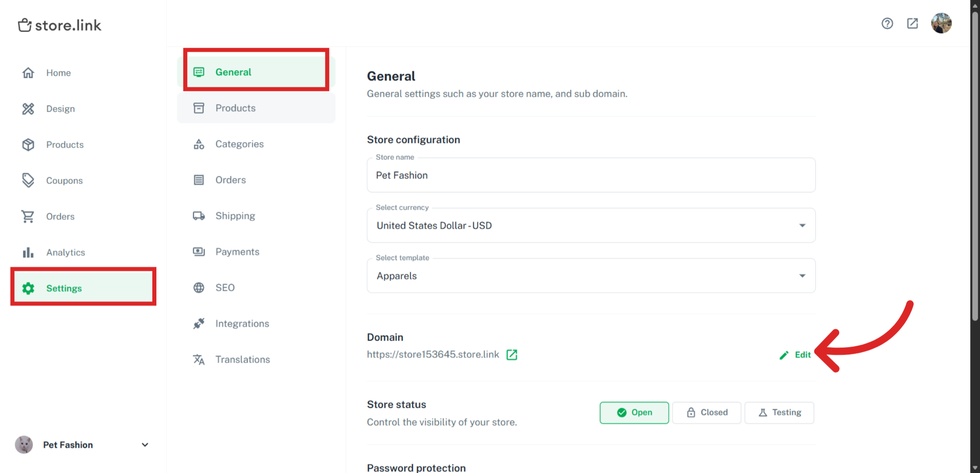This screenshot has height=473, width=980.
Task: Click the help question mark icon
Action: pyautogui.click(x=887, y=24)
